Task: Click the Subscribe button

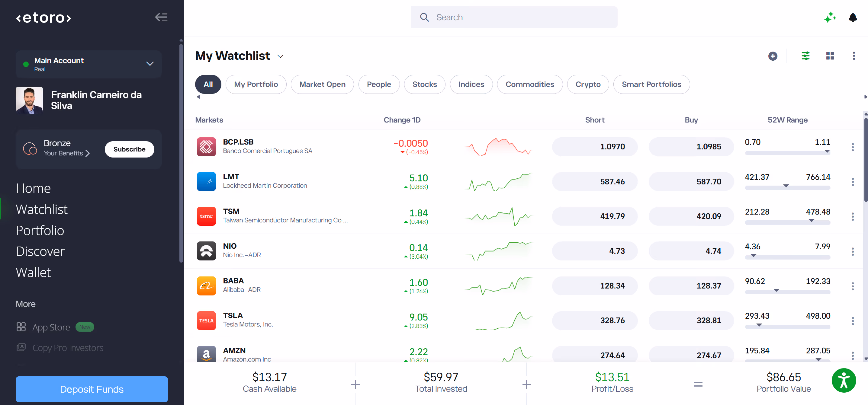Action: [129, 149]
